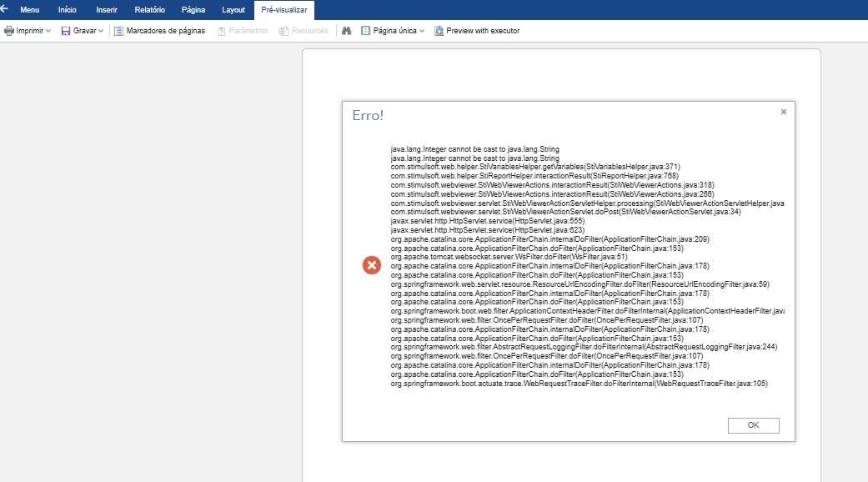Screen dimensions: 868x482
Task: Click the StiWebViewerActionServletHelper.processing stack line
Action: (587, 203)
